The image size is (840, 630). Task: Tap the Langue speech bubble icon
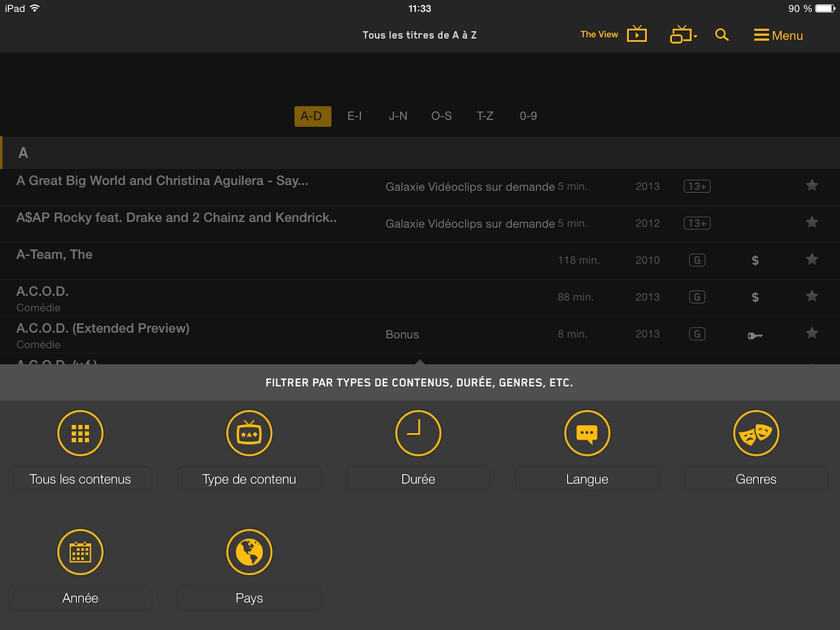click(x=587, y=433)
